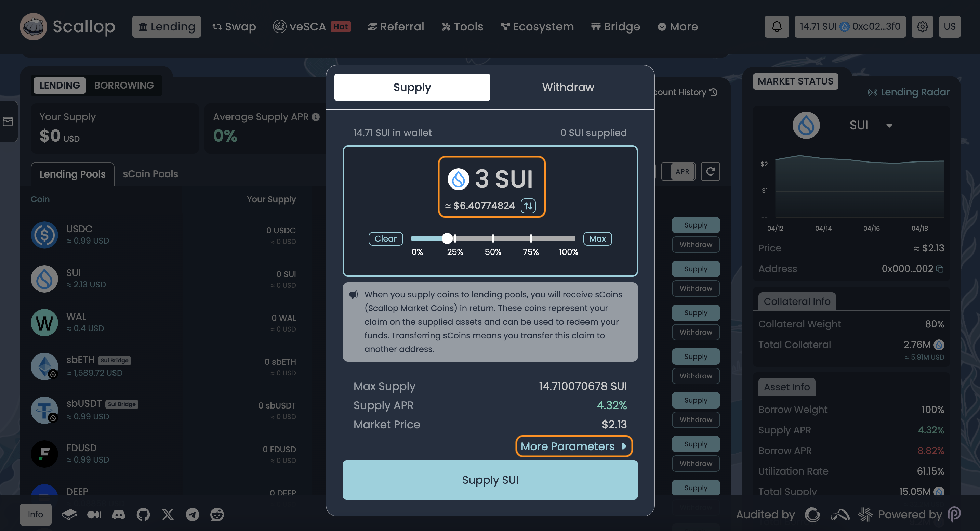The height and width of the screenshot is (531, 980).
Task: Click Supply button for USDC row
Action: pos(696,225)
